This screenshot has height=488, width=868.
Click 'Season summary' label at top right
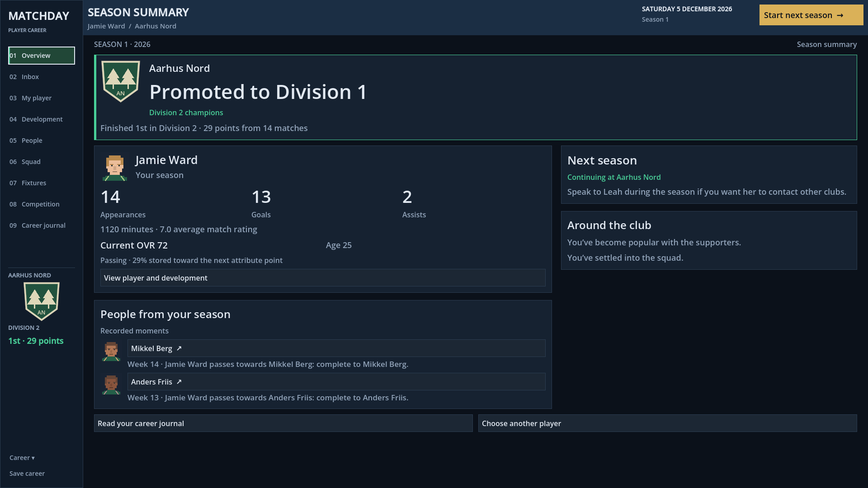pyautogui.click(x=827, y=44)
